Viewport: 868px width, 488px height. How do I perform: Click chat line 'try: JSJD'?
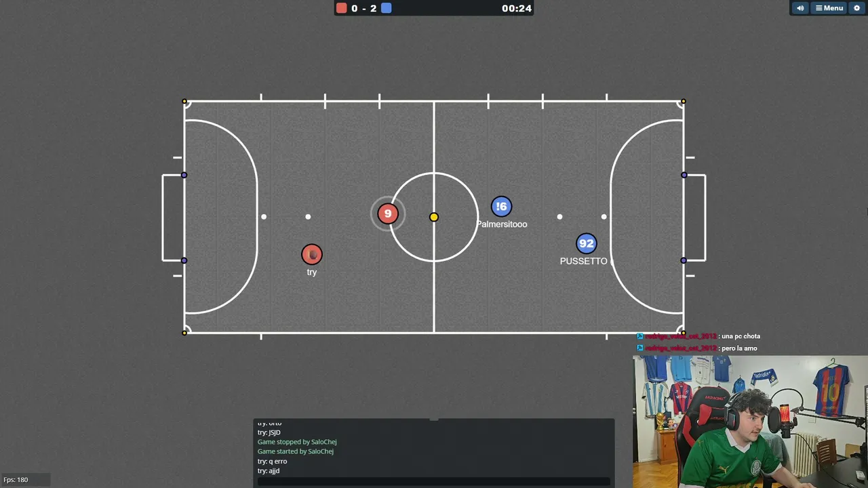pos(269,432)
